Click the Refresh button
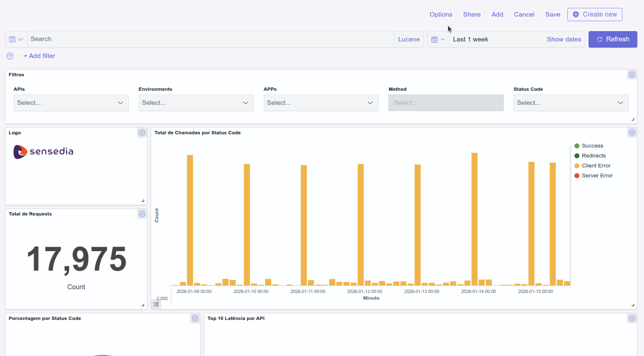644x356 pixels. [613, 39]
